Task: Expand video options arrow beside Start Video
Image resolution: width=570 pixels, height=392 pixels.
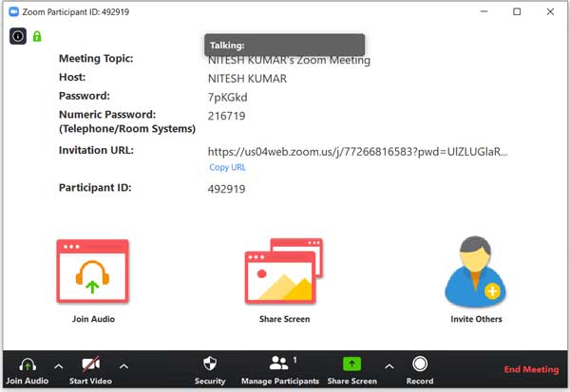Action: point(123,367)
